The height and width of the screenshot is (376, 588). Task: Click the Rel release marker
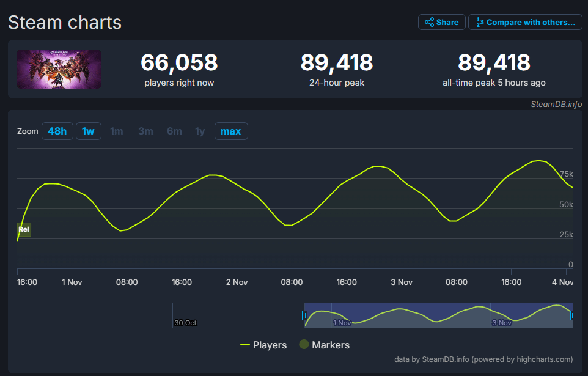(x=24, y=229)
